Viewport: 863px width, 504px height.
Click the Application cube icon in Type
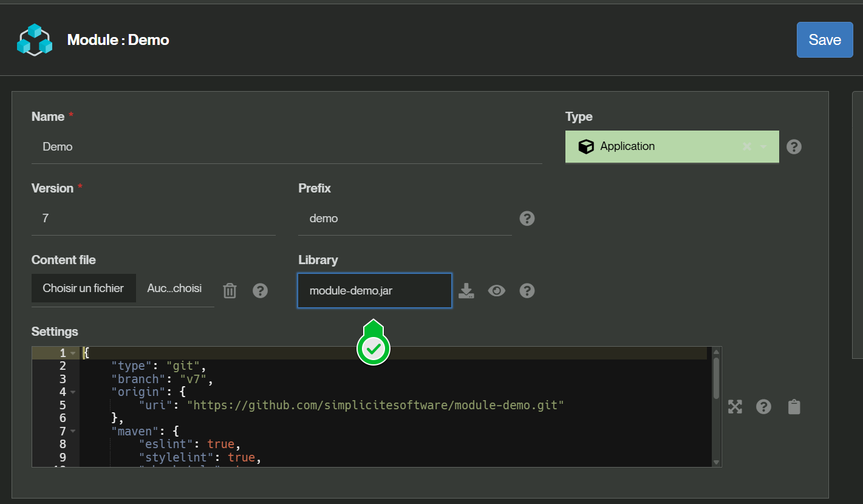(x=585, y=147)
